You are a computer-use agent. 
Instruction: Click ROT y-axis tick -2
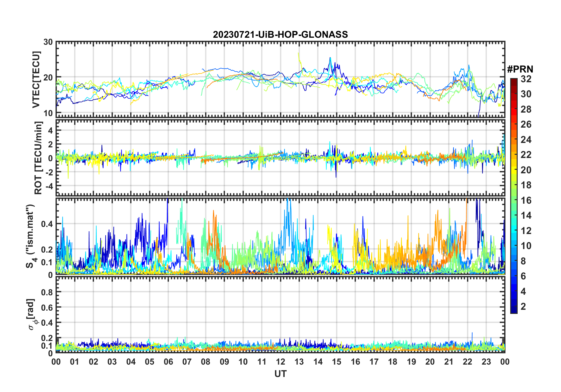[49, 172]
